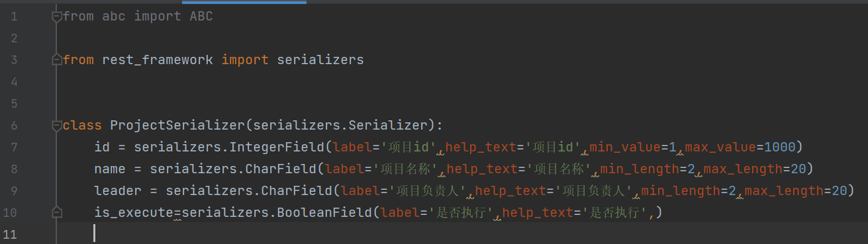The image size is (868, 244).
Task: Click line number 4 in the gutter
Action: (x=15, y=81)
